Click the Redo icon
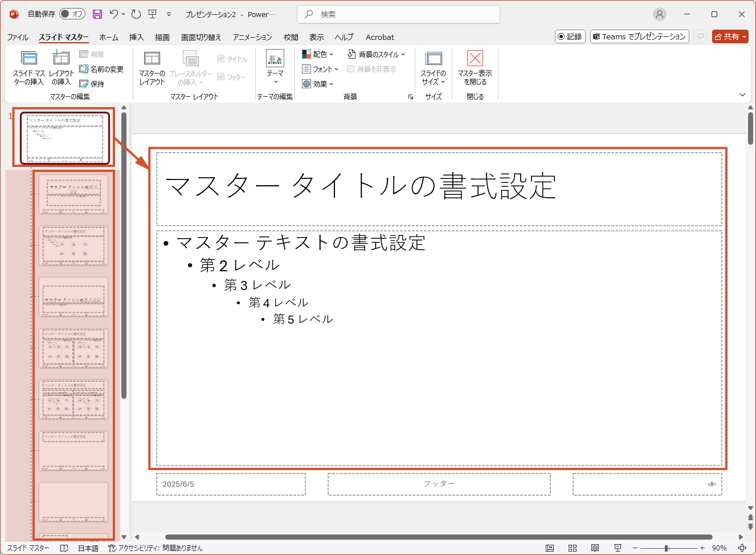Image resolution: width=756 pixels, height=555 pixels. (136, 14)
